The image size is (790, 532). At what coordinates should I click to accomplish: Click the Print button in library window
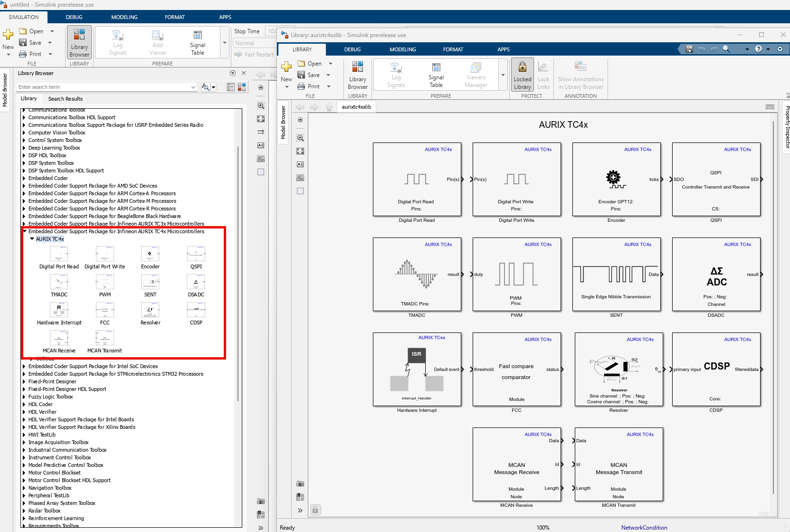point(308,86)
